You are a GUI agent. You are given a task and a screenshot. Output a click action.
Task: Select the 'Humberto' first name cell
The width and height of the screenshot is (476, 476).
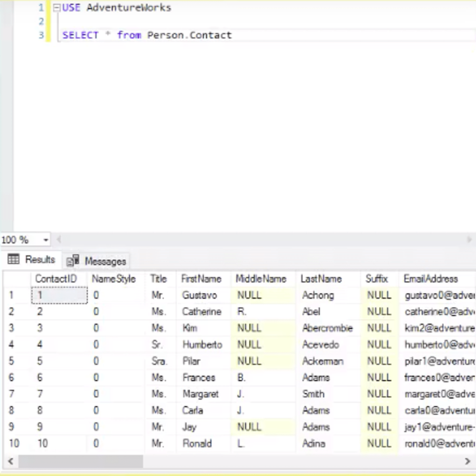tap(203, 345)
